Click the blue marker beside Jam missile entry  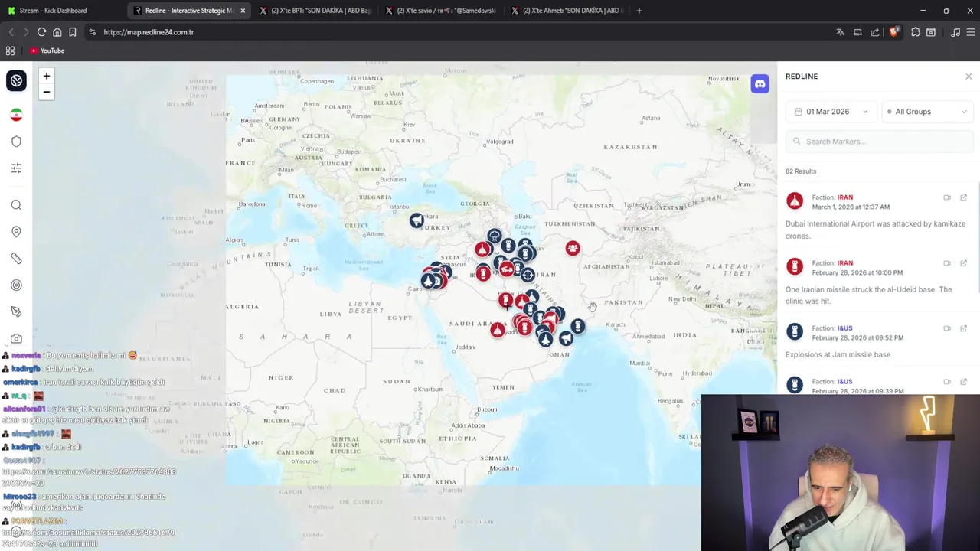(795, 332)
